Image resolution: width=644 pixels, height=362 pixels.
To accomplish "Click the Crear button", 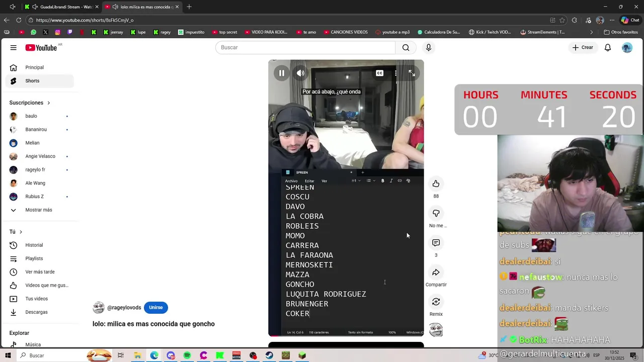I will pyautogui.click(x=583, y=47).
